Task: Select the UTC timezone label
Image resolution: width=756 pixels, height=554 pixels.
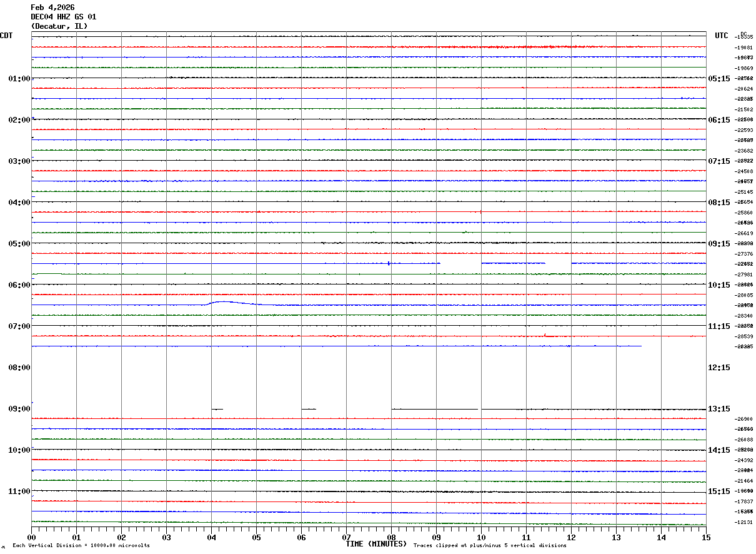Action: tap(722, 36)
